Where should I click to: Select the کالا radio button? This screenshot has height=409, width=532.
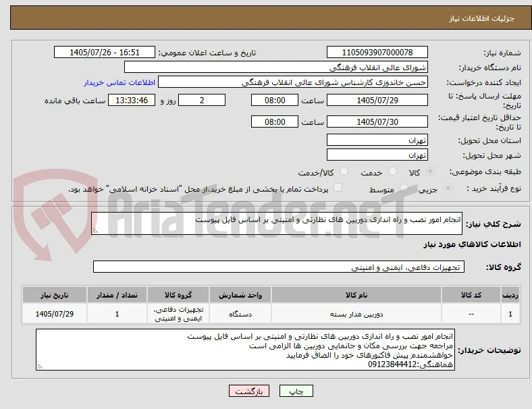pyautogui.click(x=430, y=171)
